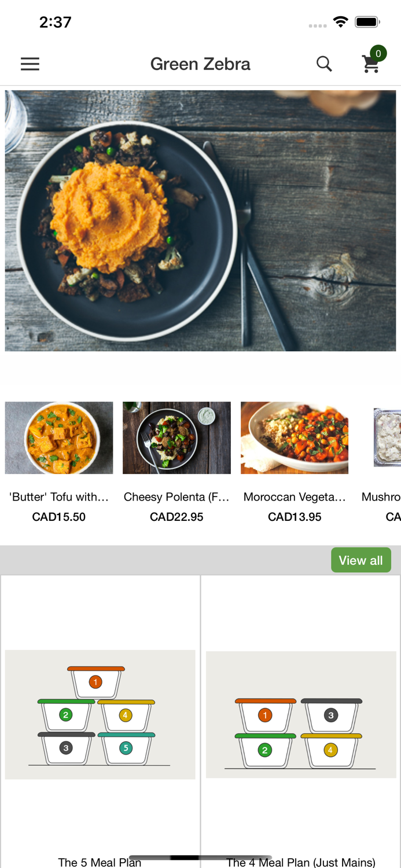
Task: Open the 5 Meal Plan container illustration
Action: click(100, 715)
